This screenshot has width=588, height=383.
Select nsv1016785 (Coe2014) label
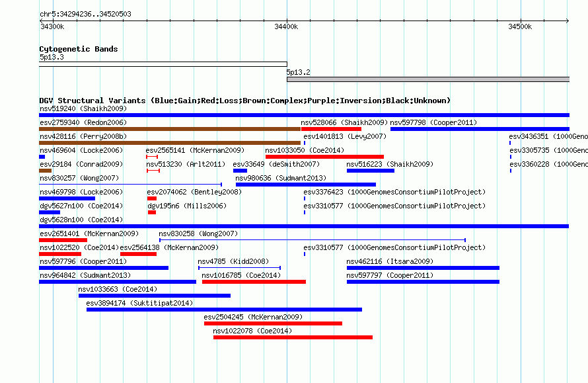click(241, 275)
